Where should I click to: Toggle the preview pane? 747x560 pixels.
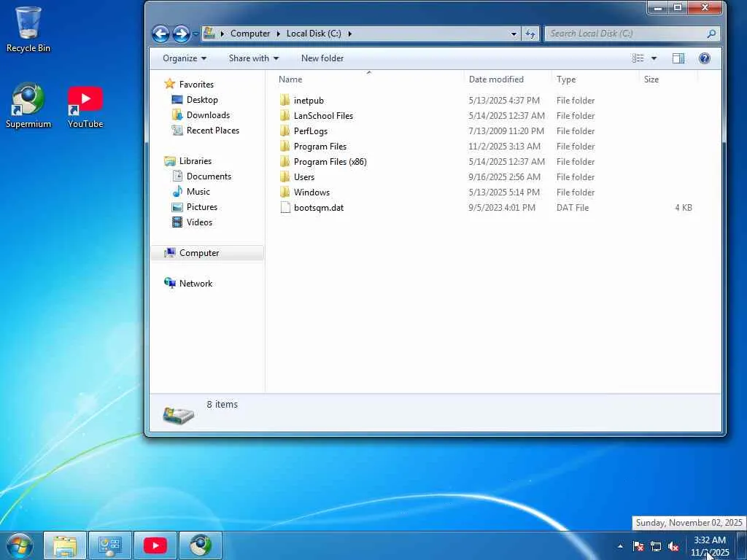point(678,58)
